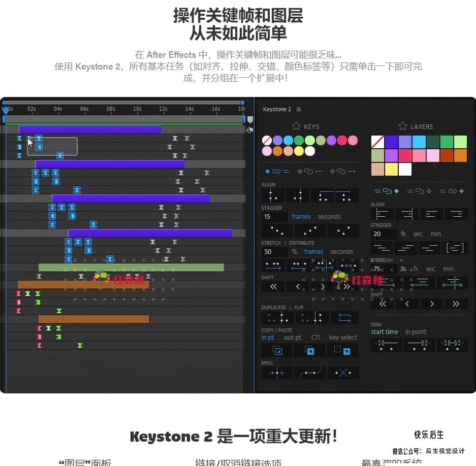The image size is (476, 466).
Task: Flip keys with the swap-arrows icon
Action: [344, 318]
